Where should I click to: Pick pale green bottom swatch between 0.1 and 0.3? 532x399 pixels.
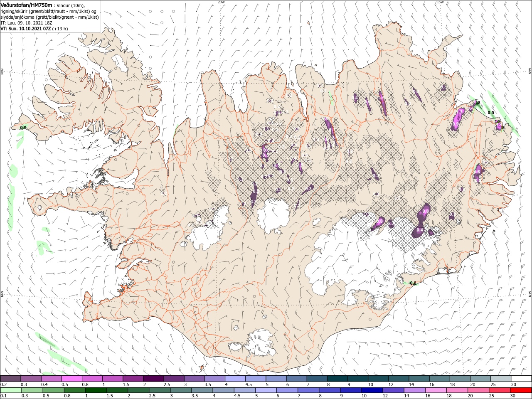11,390
